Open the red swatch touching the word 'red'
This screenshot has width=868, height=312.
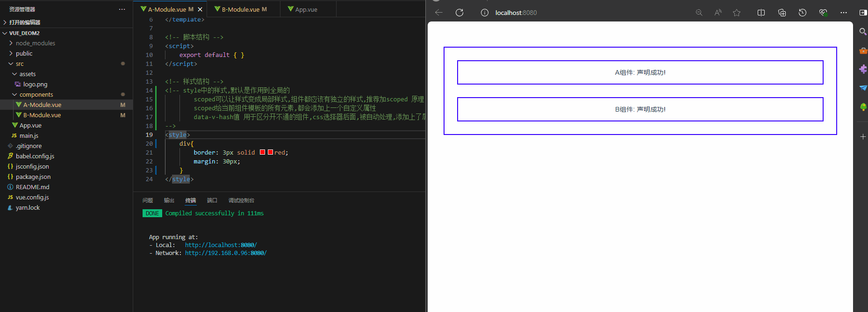[x=270, y=152]
